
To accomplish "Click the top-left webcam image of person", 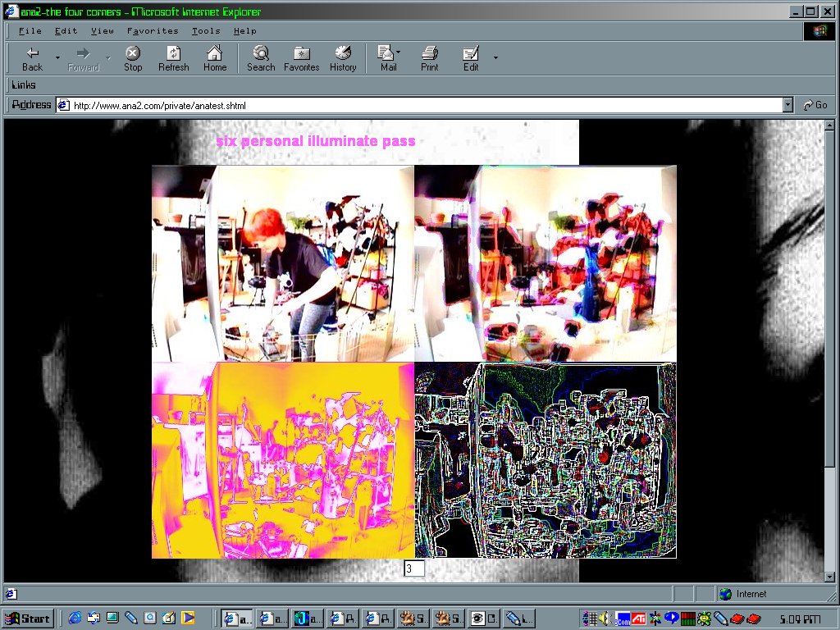I will point(283,263).
